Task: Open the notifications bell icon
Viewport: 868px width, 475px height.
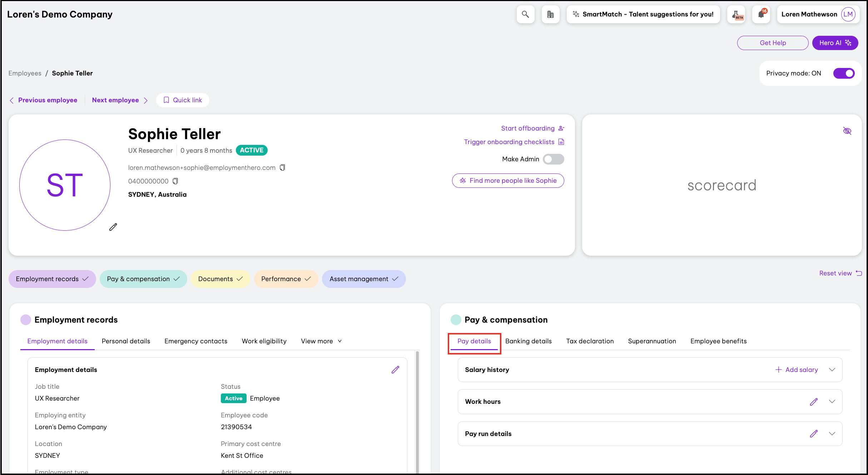Action: point(761,14)
